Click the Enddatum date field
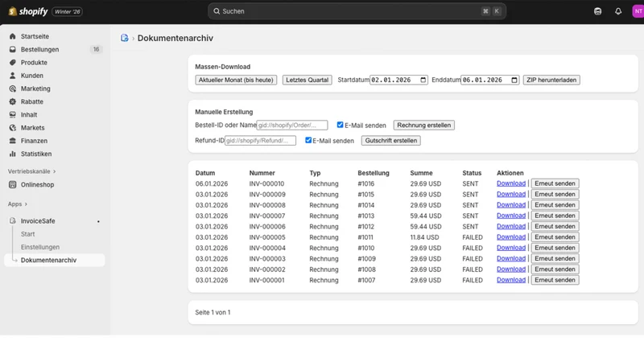644x362 pixels. tap(490, 80)
